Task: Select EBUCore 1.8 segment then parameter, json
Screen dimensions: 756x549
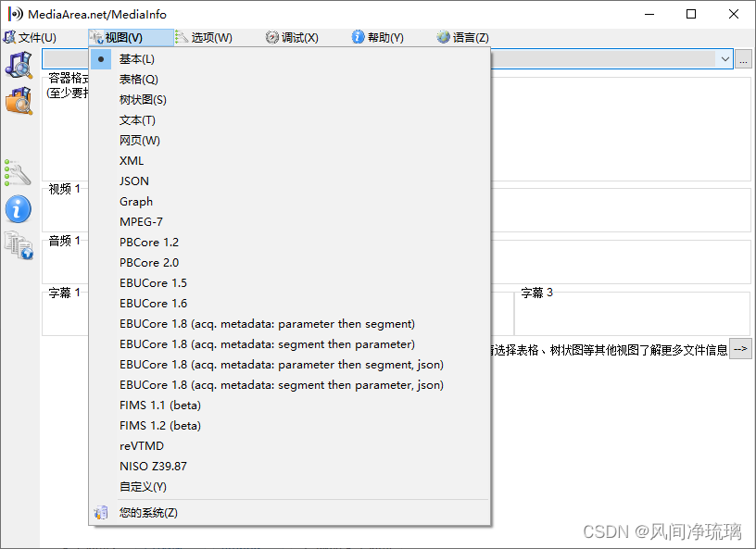Action: 289,384
